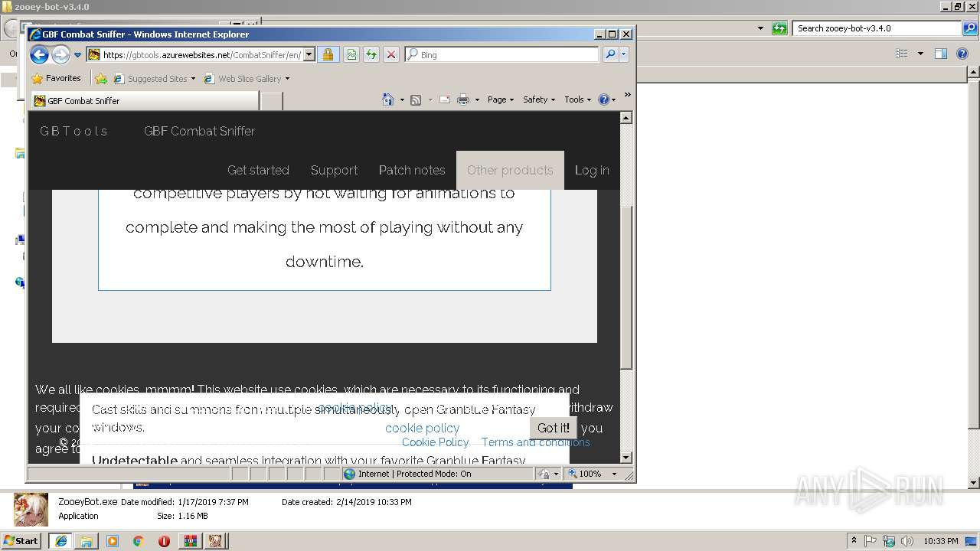Open Web Slice Gallery link
The image size is (980, 551).
pyautogui.click(x=247, y=79)
